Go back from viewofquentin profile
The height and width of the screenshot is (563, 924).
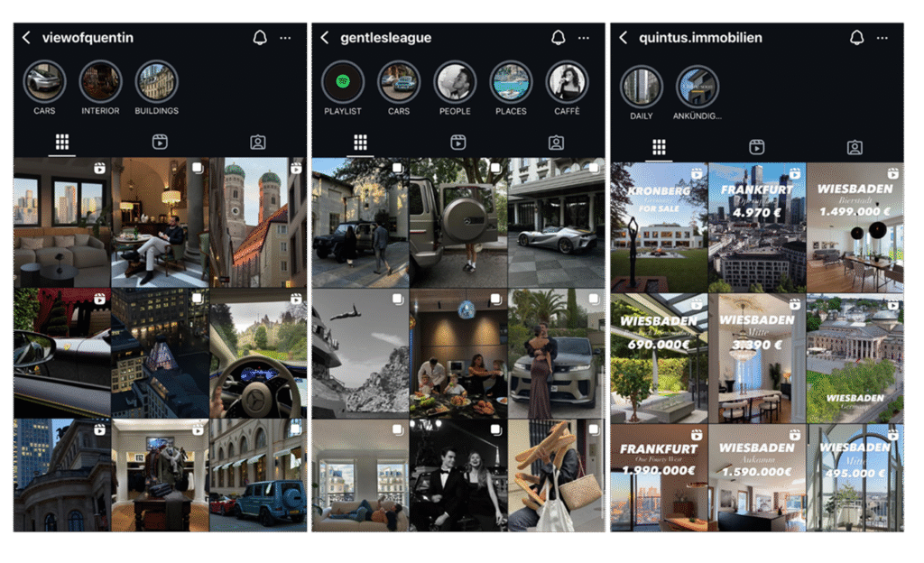coord(26,38)
